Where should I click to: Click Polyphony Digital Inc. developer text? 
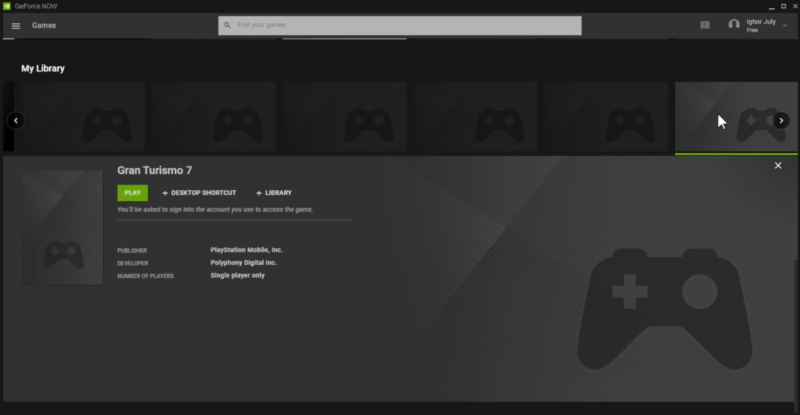tap(243, 263)
